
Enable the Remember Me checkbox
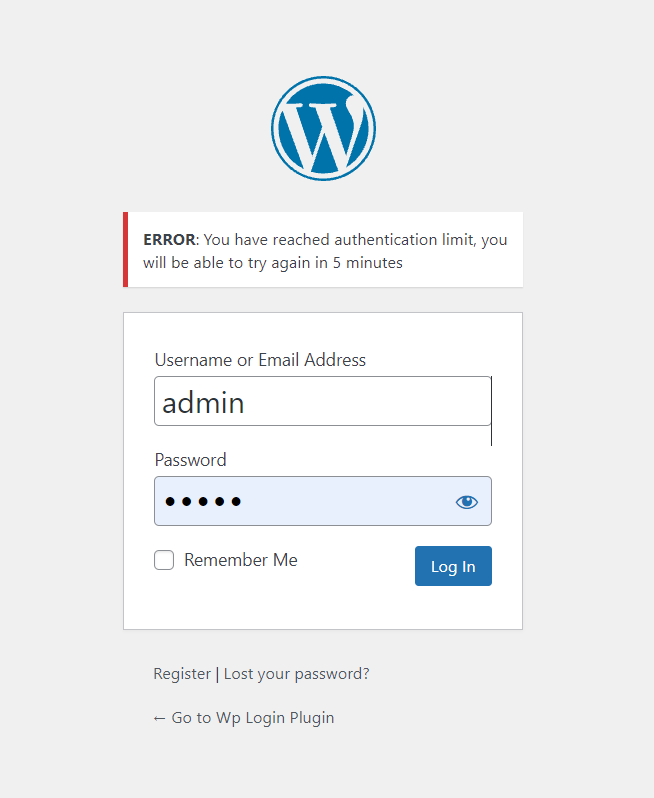pos(164,560)
